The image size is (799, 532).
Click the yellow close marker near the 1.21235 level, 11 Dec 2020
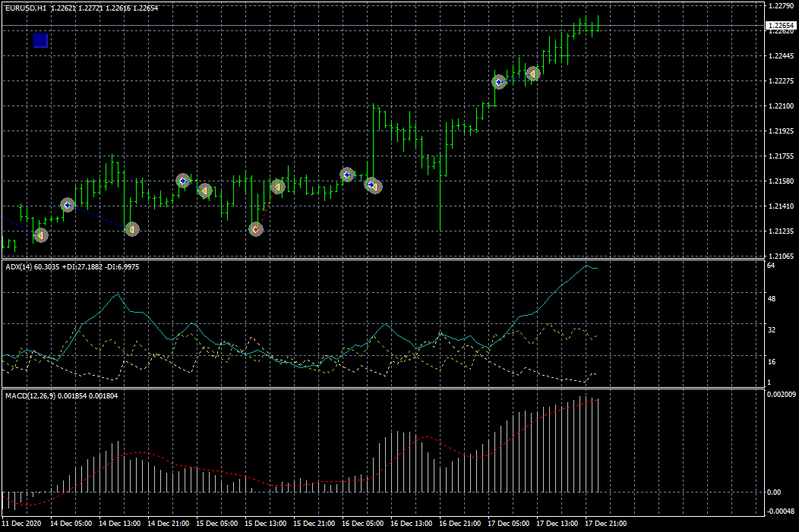(40, 235)
